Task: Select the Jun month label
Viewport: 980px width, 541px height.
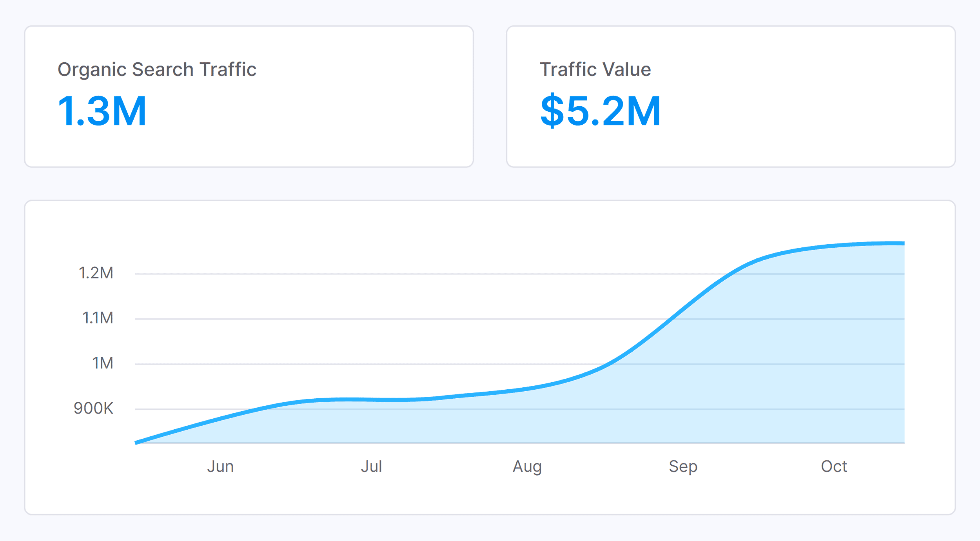Action: [x=220, y=467]
